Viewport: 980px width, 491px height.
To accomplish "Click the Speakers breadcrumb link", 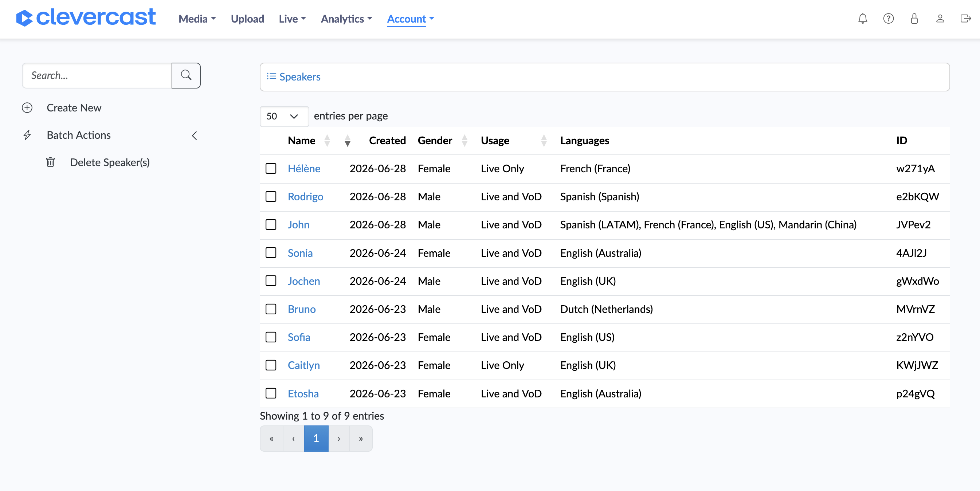I will pos(299,77).
